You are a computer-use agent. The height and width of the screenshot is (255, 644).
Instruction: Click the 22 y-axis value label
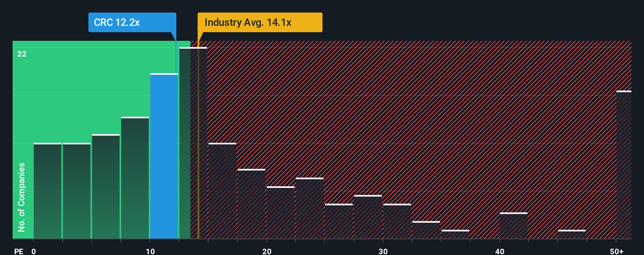[x=22, y=54]
